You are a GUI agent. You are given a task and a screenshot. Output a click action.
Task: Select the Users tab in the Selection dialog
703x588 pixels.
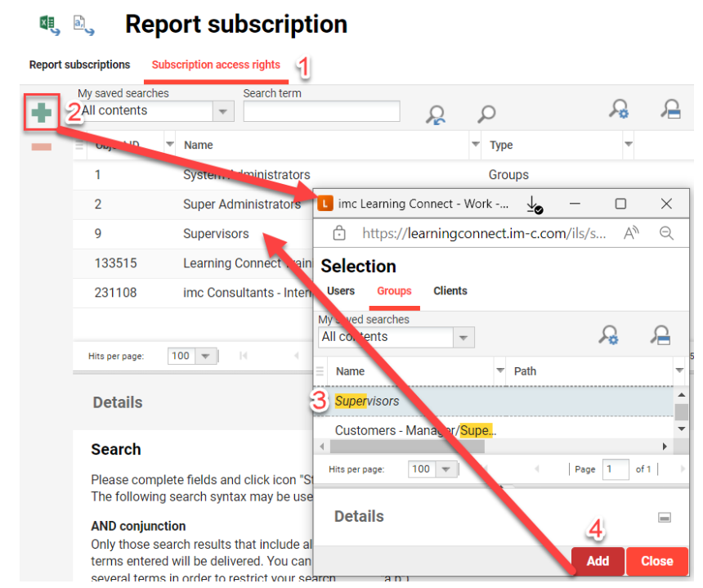tap(340, 290)
